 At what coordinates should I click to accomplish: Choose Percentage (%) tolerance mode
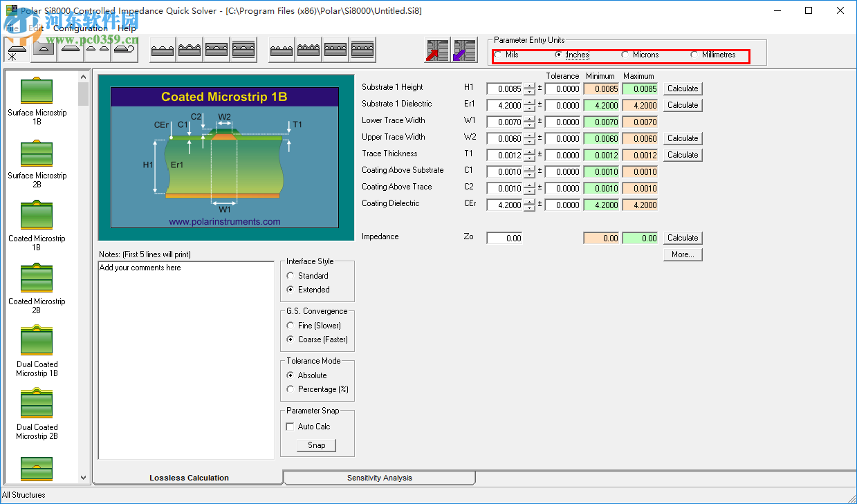coord(291,389)
